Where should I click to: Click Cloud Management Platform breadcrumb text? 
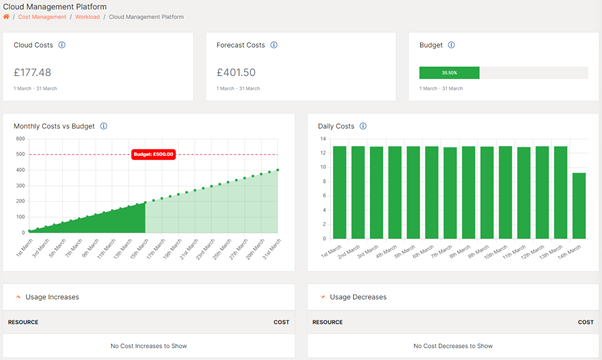pyautogui.click(x=146, y=17)
